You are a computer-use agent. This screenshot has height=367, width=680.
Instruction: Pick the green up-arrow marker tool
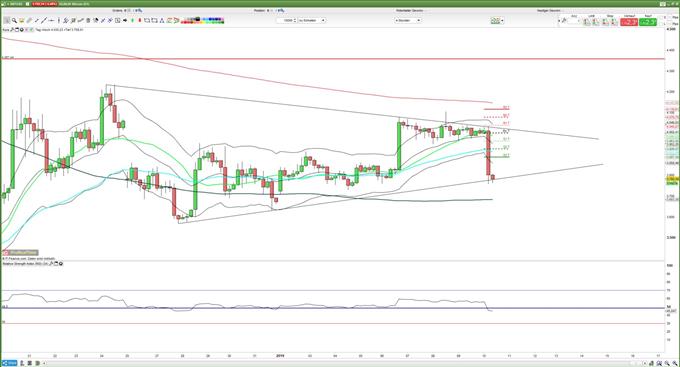pos(133,20)
